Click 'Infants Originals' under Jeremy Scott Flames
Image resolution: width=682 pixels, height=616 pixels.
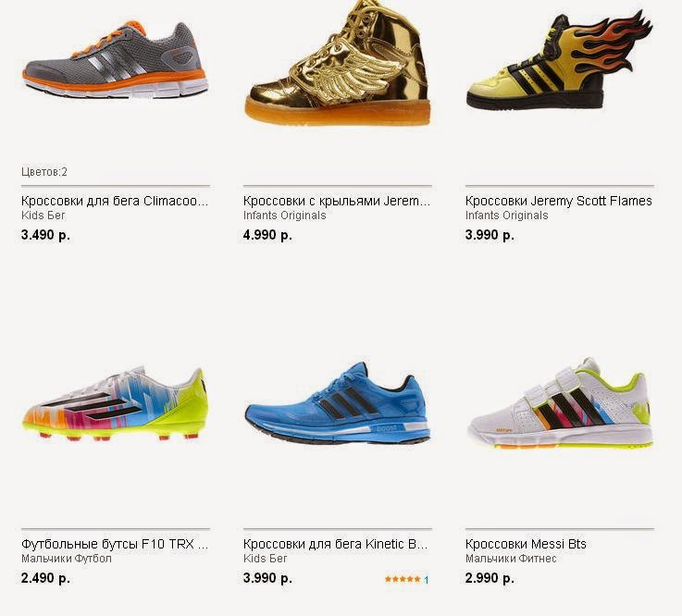click(x=507, y=216)
